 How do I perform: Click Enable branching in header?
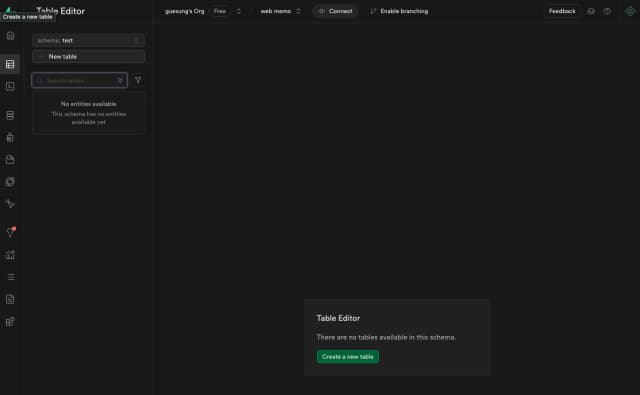(x=399, y=11)
